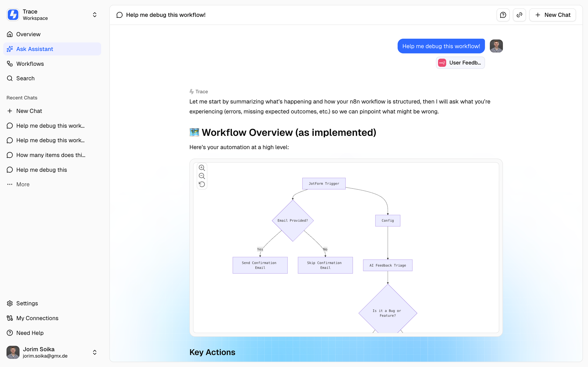Copy the chat link using the link icon
This screenshot has height=367, width=588.
pos(519,15)
